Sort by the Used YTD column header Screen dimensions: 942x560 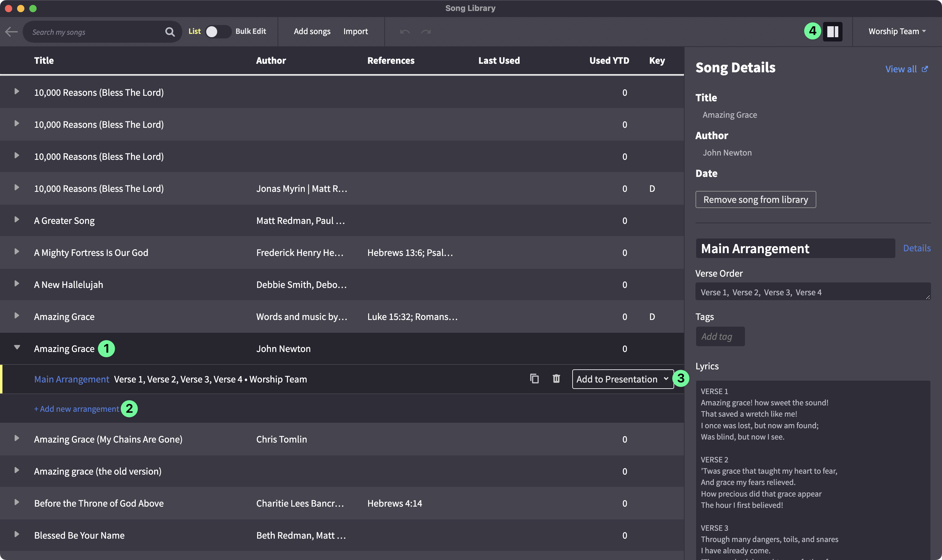point(609,60)
